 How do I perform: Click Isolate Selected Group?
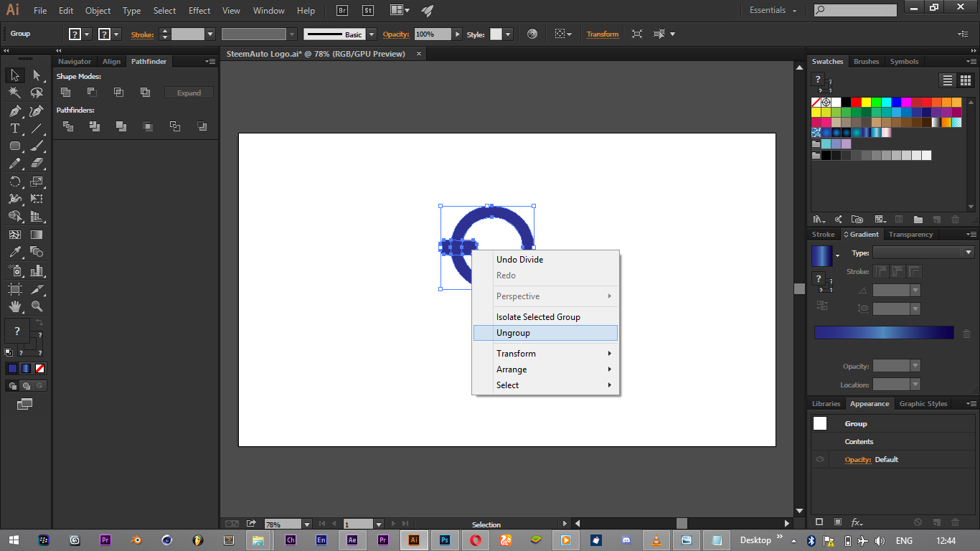[x=538, y=317]
